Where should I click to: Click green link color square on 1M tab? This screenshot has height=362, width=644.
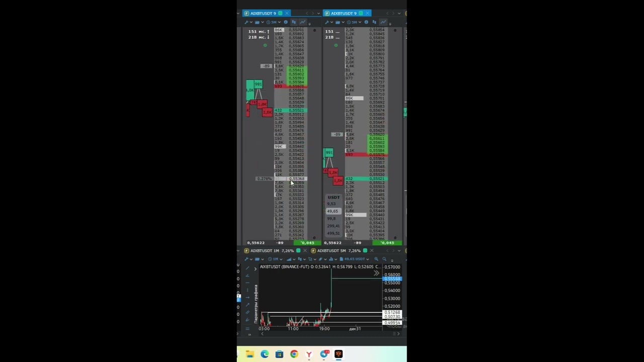point(298,250)
